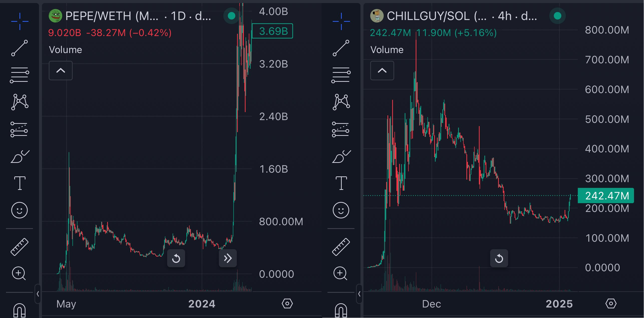This screenshot has width=644, height=318.
Task: Select the Fibonacci retracement tool on PEPE chart
Action: [x=19, y=75]
